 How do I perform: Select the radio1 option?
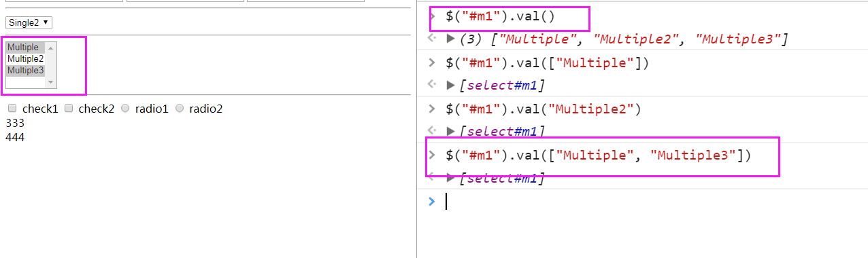point(125,109)
